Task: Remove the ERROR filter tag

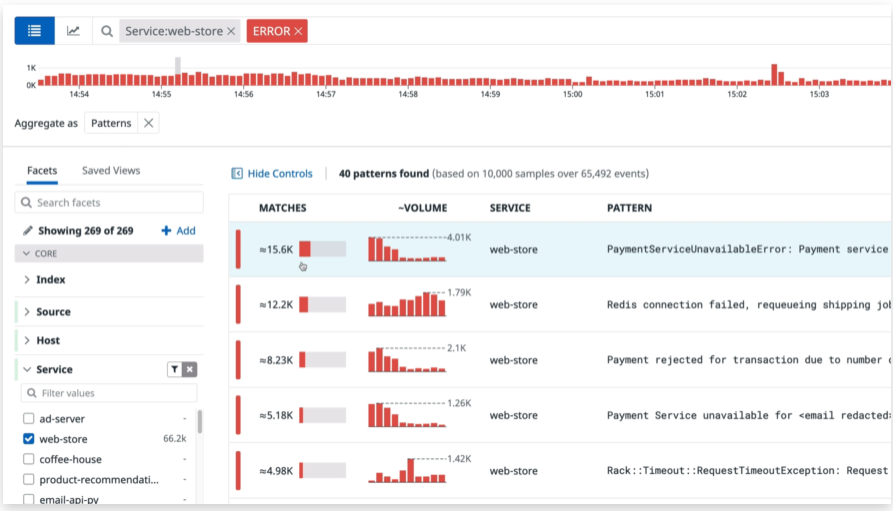Action: click(298, 32)
